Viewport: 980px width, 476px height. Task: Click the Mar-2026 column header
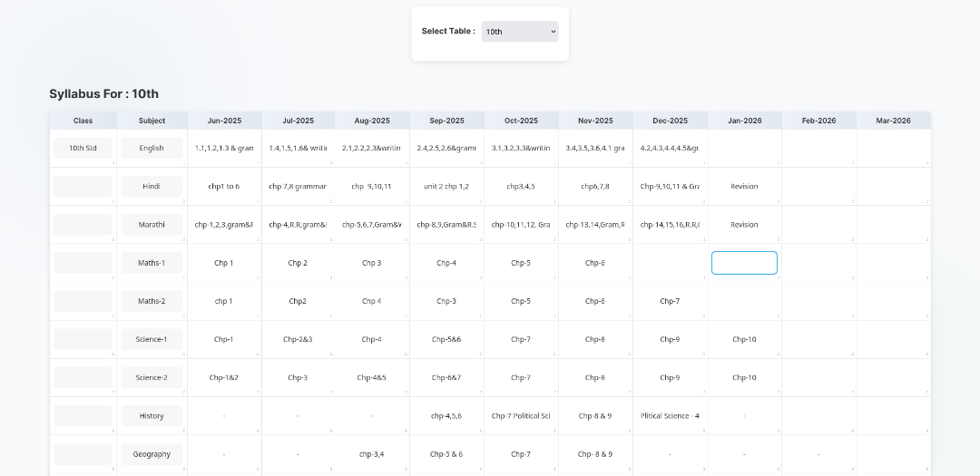[893, 121]
